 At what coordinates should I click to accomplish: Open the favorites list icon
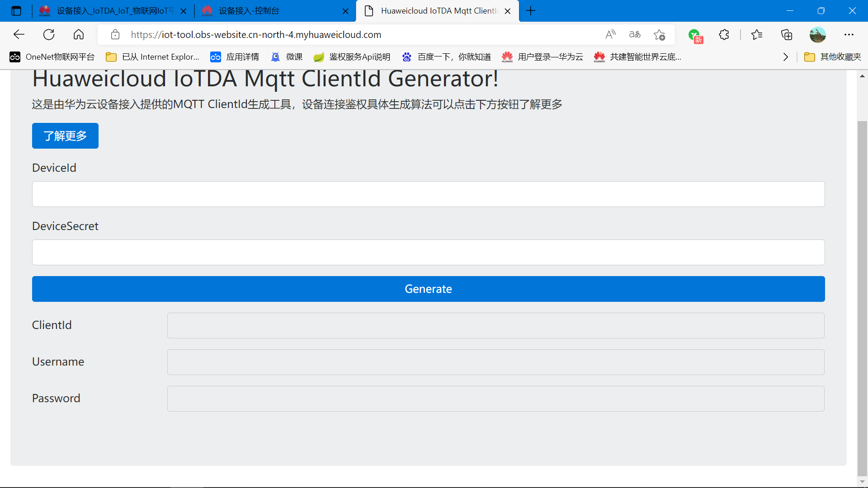tap(756, 34)
